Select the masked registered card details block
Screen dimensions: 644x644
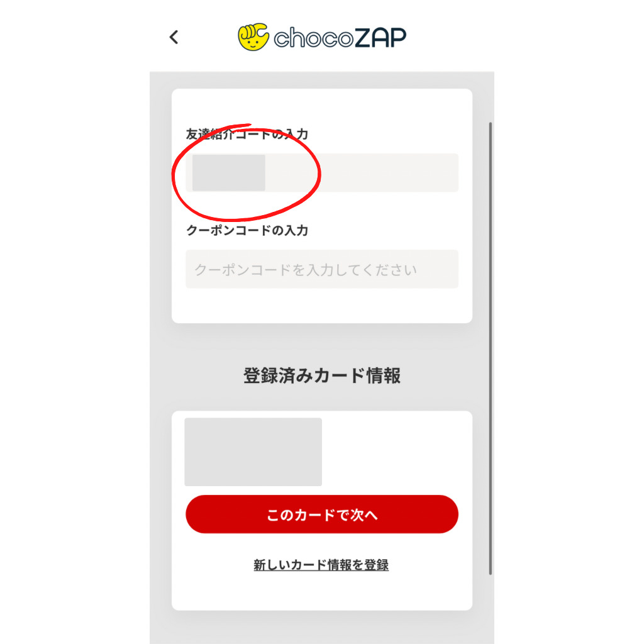(253, 452)
